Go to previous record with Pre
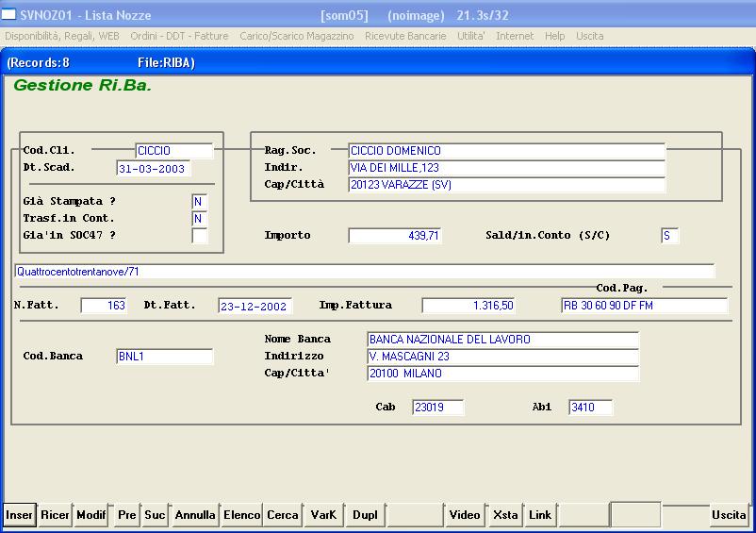 coord(126,515)
